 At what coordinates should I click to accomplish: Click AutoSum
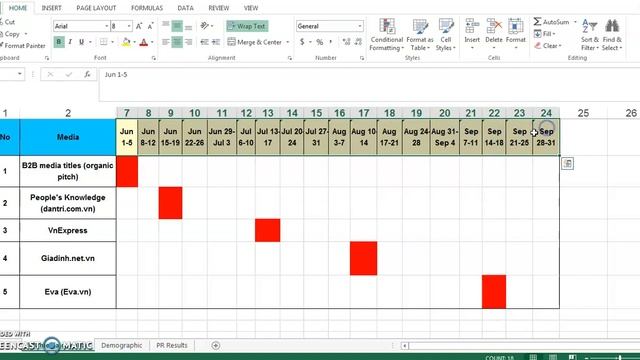click(x=551, y=22)
